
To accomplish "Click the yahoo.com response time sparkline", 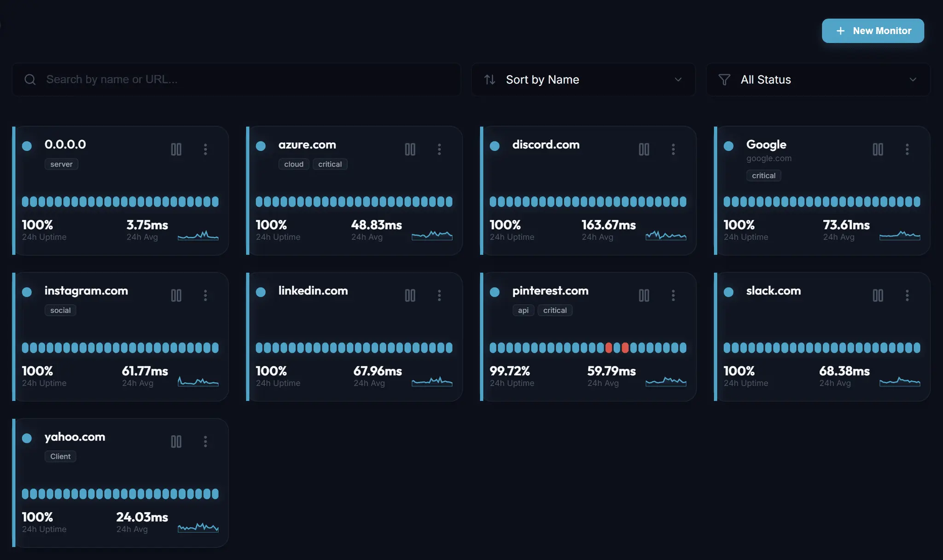I will [x=198, y=527].
